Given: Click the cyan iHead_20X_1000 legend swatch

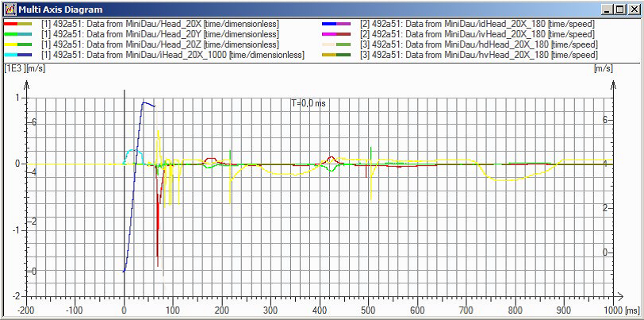Looking at the screenshot, I should pos(17,55).
